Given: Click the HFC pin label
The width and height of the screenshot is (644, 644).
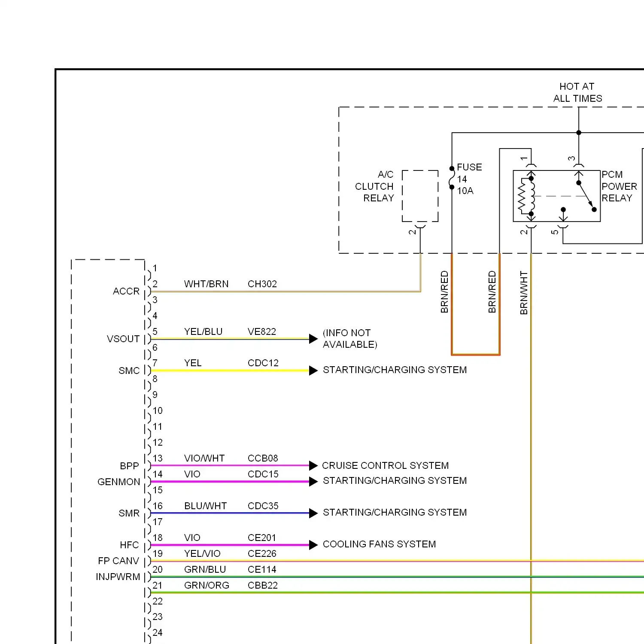Looking at the screenshot, I should click(x=129, y=545).
